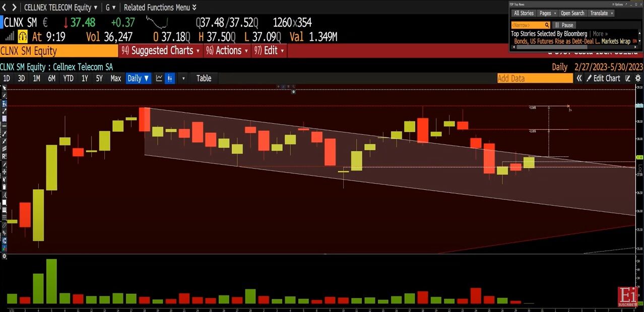The image size is (644, 312).
Task: Select the trash delete tool in left toolbar
Action: click(x=5, y=187)
